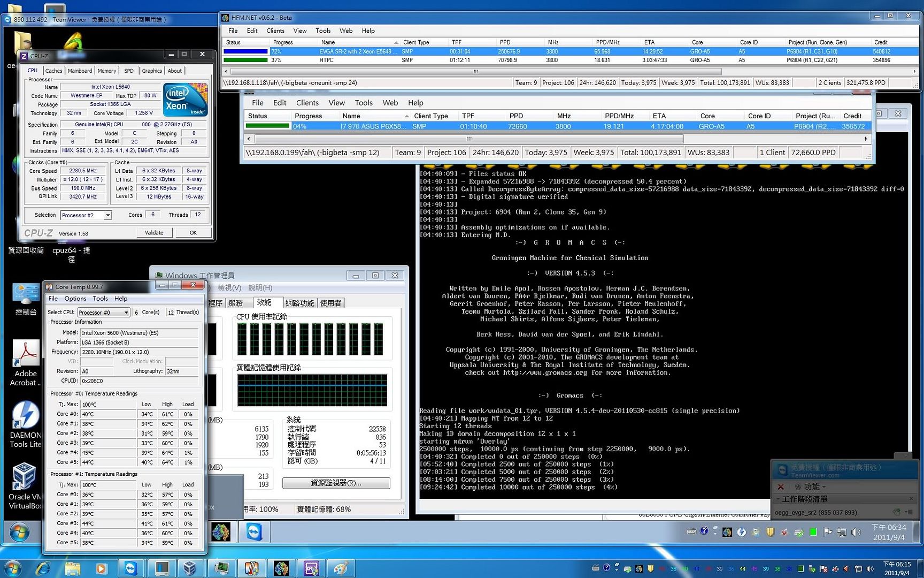Open Web menu in lower HFM window
This screenshot has height=578, width=924.
pos(390,103)
